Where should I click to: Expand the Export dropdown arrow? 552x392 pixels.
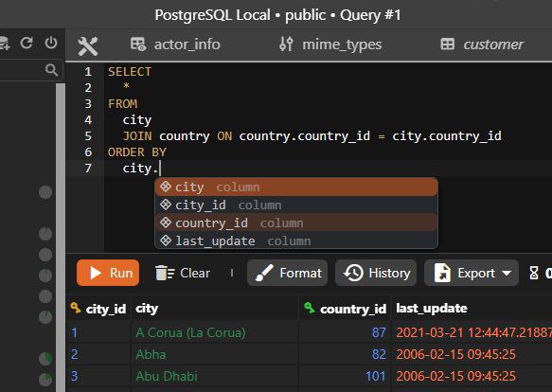[x=507, y=273]
